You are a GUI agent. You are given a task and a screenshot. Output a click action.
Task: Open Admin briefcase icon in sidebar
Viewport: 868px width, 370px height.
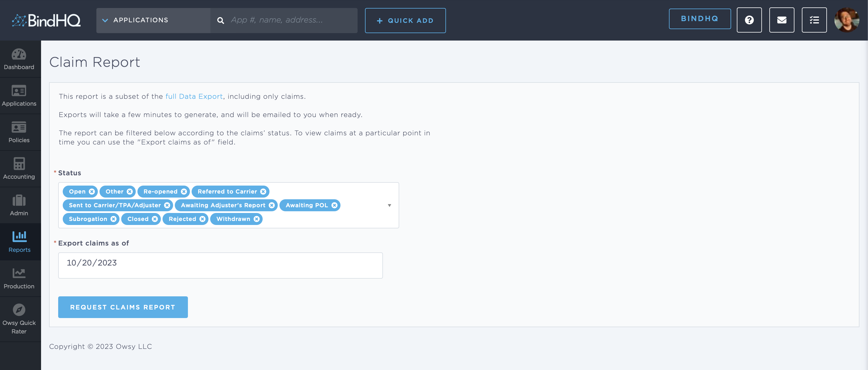pyautogui.click(x=19, y=205)
